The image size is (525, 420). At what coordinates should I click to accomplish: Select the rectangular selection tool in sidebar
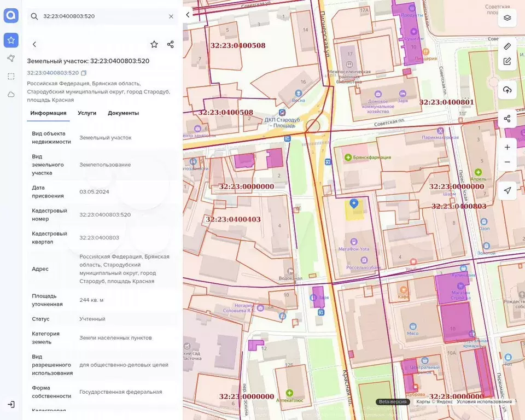coord(11,77)
